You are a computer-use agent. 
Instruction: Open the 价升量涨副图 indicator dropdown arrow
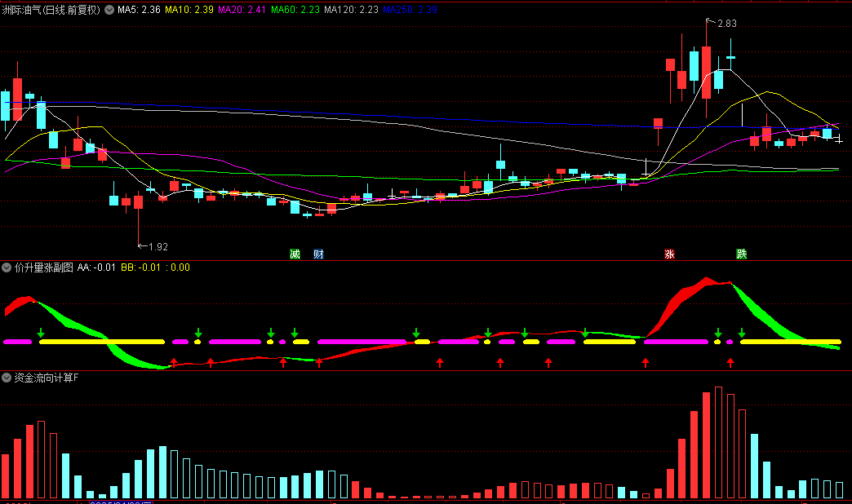[7, 267]
